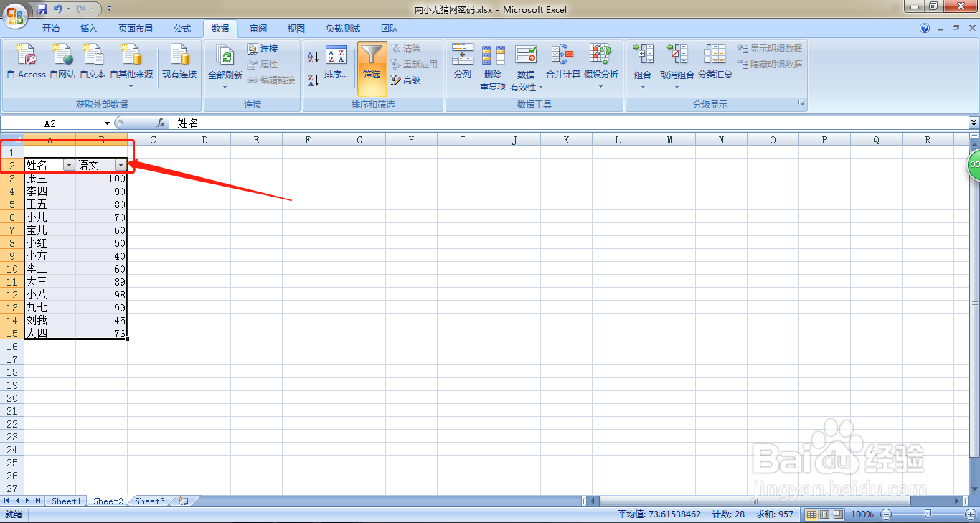980x523 pixels.
Task: Open the Insert (插入) ribbon tab
Action: pos(89,29)
